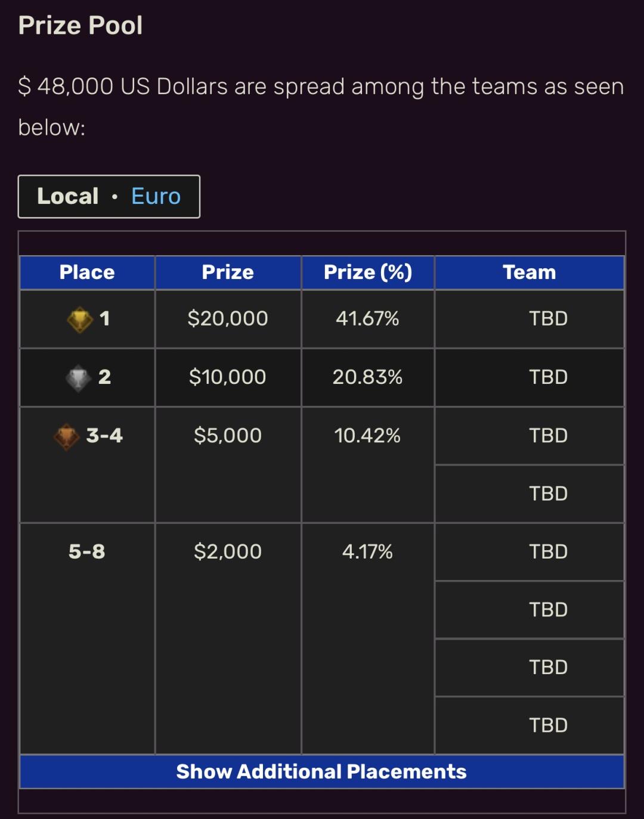The width and height of the screenshot is (644, 819).
Task: Click the $2,000 prize cell
Action: pos(228,639)
